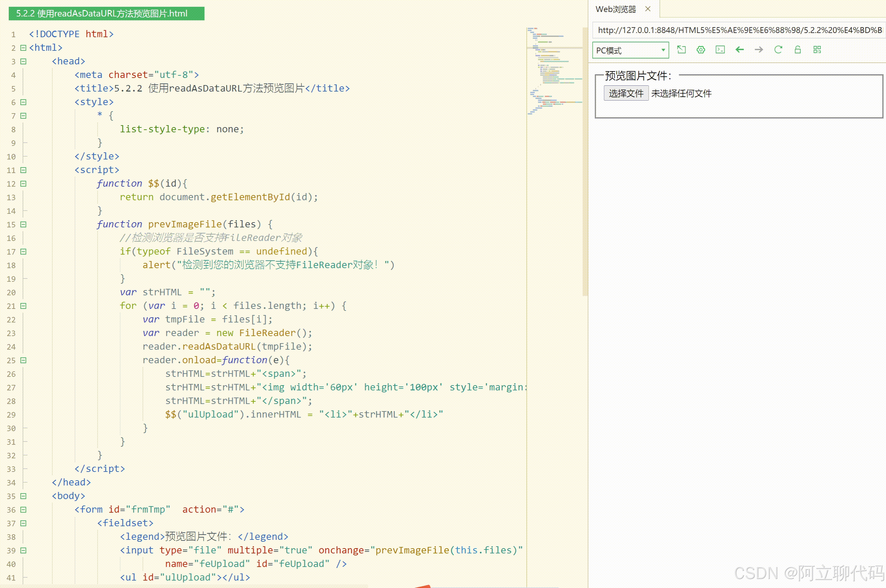Collapse prevImageFile function fold on line 15
The width and height of the screenshot is (886, 588).
click(x=23, y=224)
